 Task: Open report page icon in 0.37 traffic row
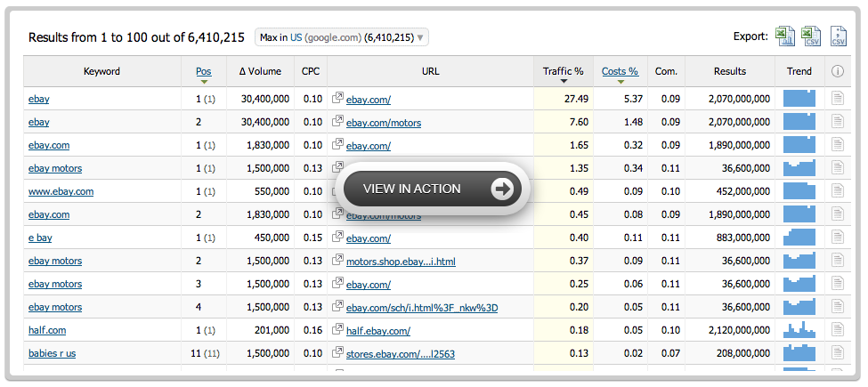(838, 261)
